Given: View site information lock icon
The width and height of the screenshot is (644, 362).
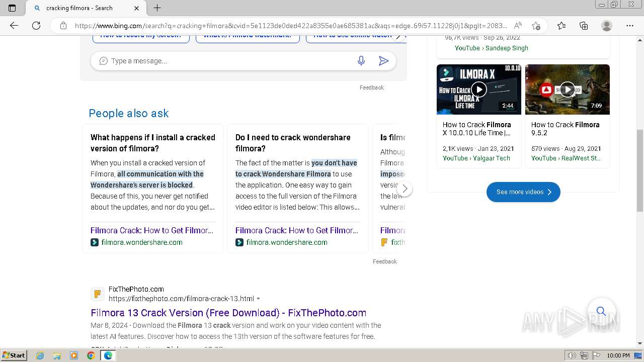Looking at the screenshot, I should (x=63, y=26).
